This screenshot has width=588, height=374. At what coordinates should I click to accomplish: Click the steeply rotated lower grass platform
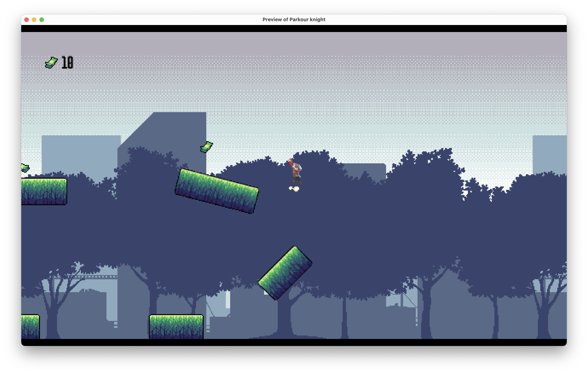pos(285,273)
